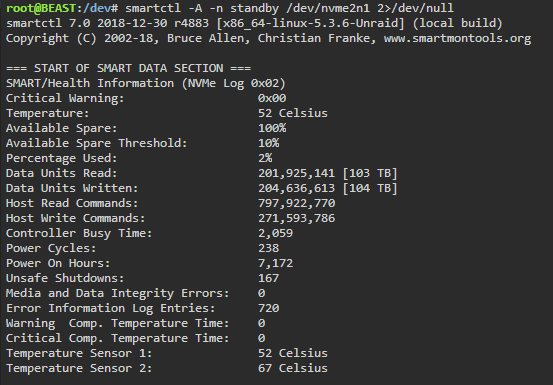Click the root@BEAST prompt text
This screenshot has height=385, width=553.
tap(41, 8)
